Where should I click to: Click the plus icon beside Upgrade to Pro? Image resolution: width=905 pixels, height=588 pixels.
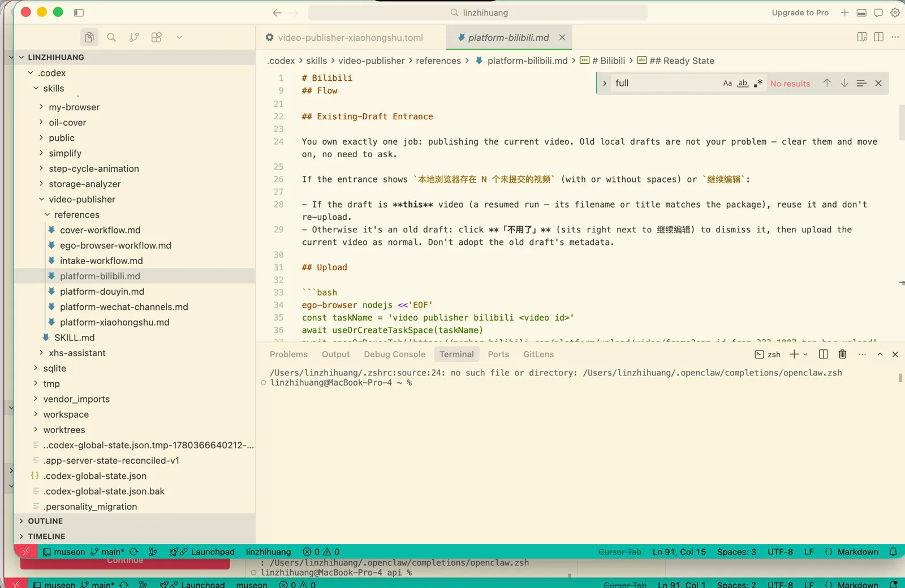click(x=844, y=12)
